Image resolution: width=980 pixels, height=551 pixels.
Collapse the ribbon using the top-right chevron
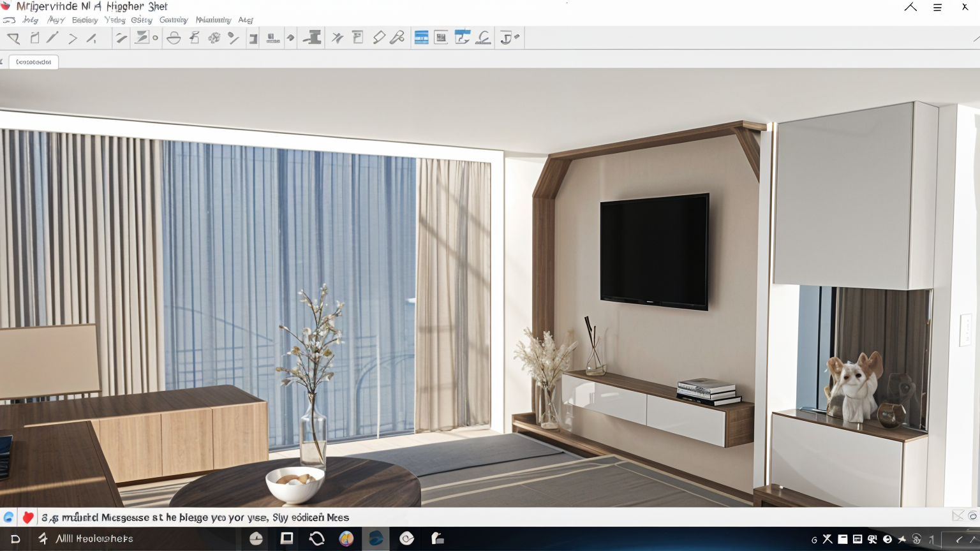pyautogui.click(x=910, y=8)
